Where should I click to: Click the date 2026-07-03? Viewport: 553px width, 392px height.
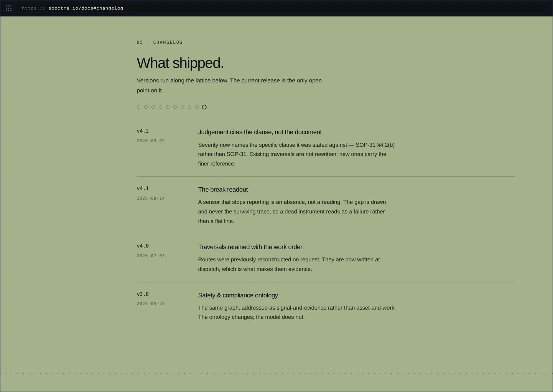point(151,256)
